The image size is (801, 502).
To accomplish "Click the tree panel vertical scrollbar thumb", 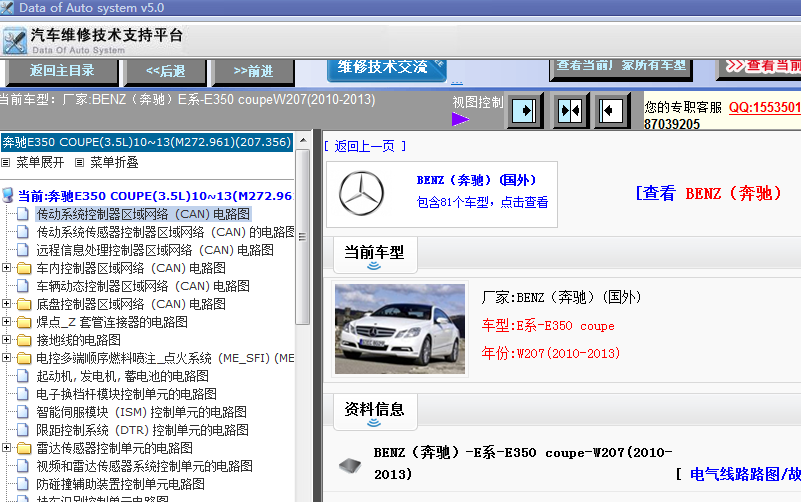I will tap(303, 236).
